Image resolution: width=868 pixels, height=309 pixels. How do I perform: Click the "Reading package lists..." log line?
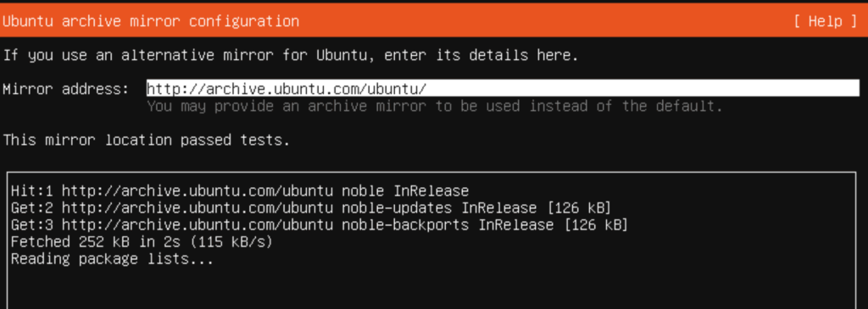(112, 259)
